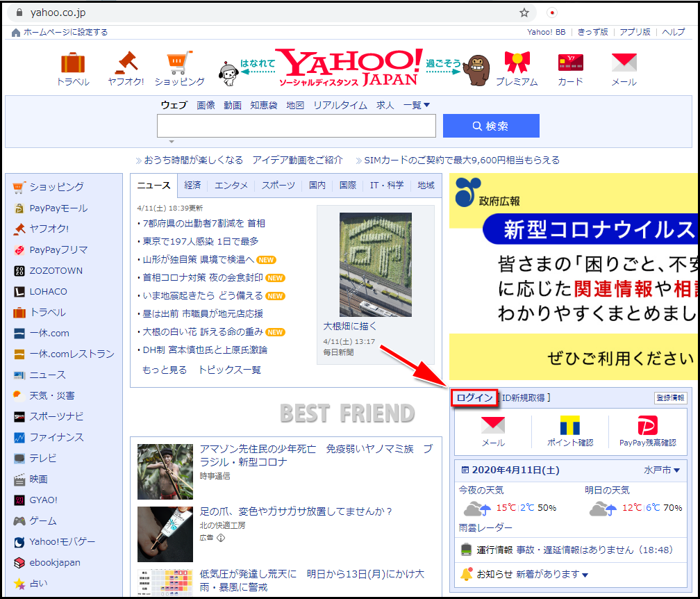Open the アマゾン先住民の少年 article thumbnail
The image size is (700, 599).
pos(165,472)
